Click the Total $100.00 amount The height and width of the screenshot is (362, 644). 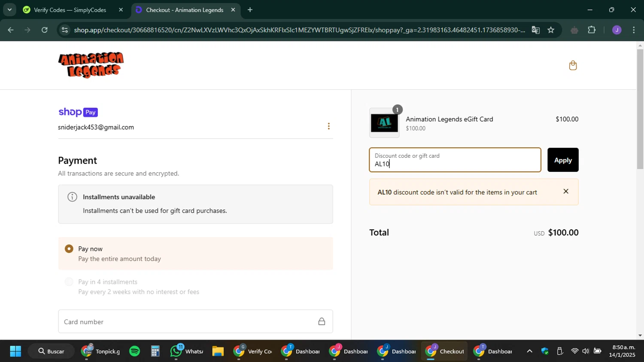pos(563,233)
